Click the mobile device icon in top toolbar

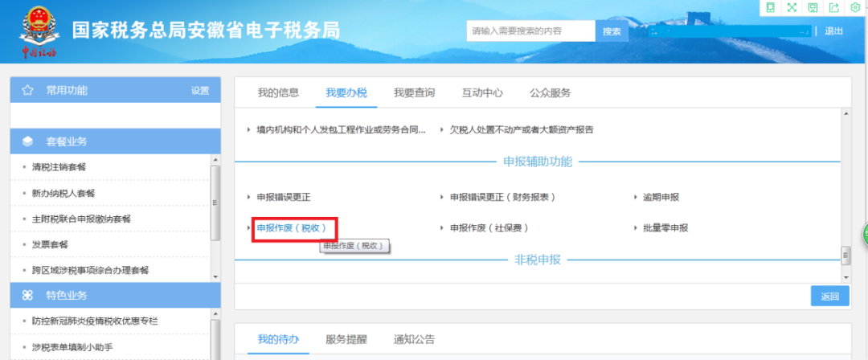point(769,7)
